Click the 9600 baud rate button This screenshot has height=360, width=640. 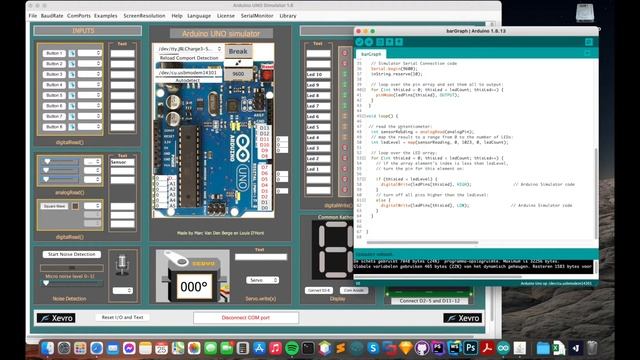coord(238,74)
